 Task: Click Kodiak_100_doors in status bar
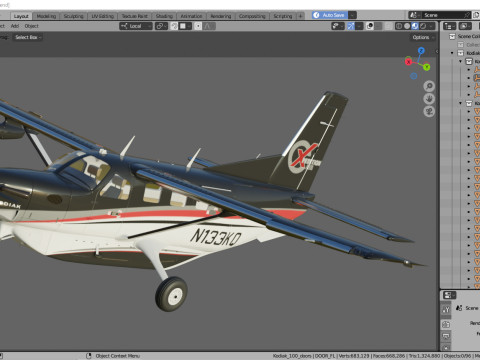(292, 356)
